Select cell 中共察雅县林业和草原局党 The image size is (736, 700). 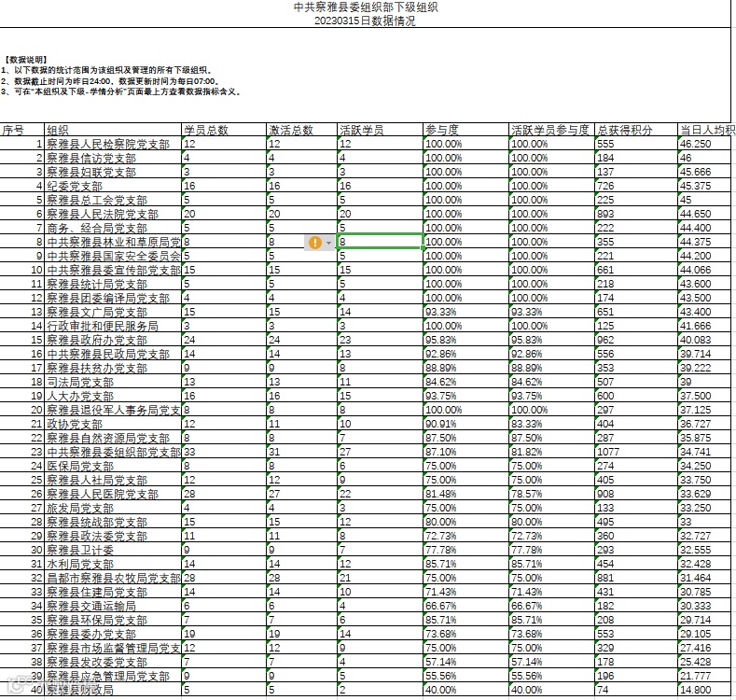tap(113, 242)
